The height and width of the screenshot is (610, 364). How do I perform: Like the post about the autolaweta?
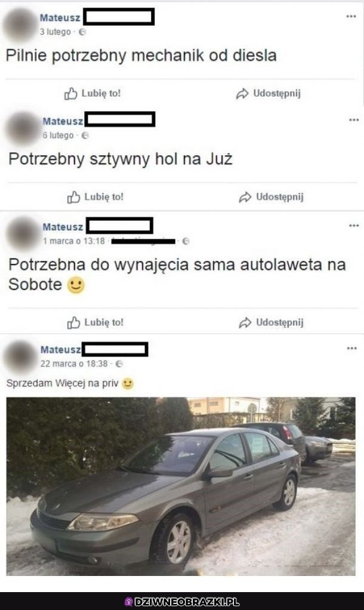pyautogui.click(x=95, y=322)
